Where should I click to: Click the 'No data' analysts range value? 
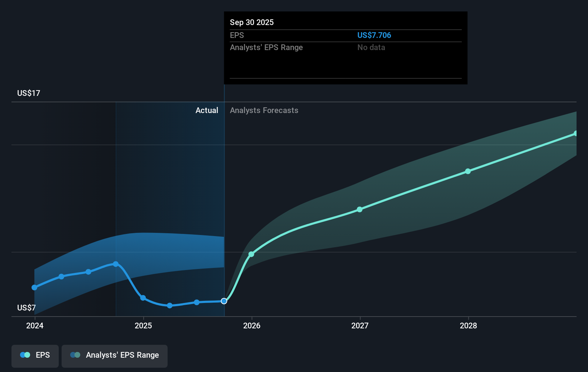coord(371,47)
